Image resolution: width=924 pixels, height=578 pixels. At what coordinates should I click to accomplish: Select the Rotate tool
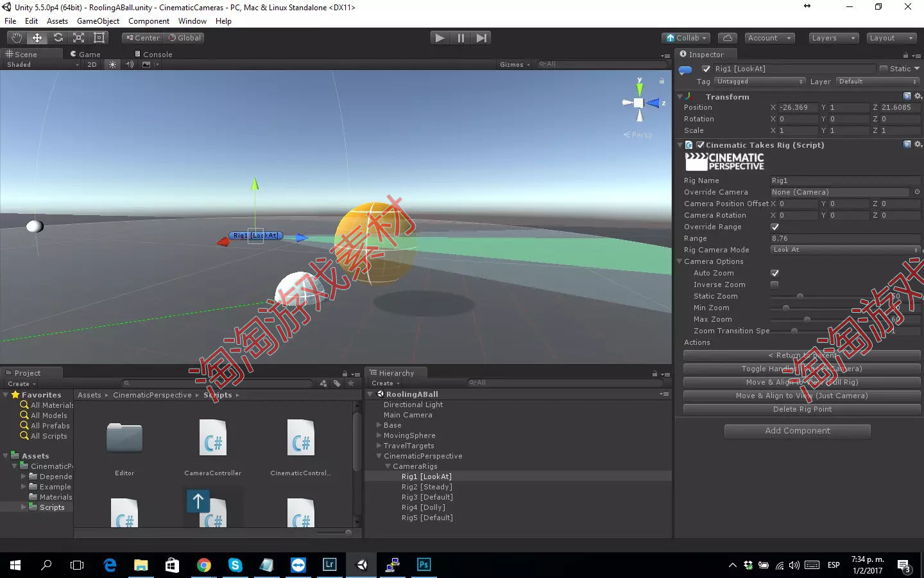coord(58,37)
